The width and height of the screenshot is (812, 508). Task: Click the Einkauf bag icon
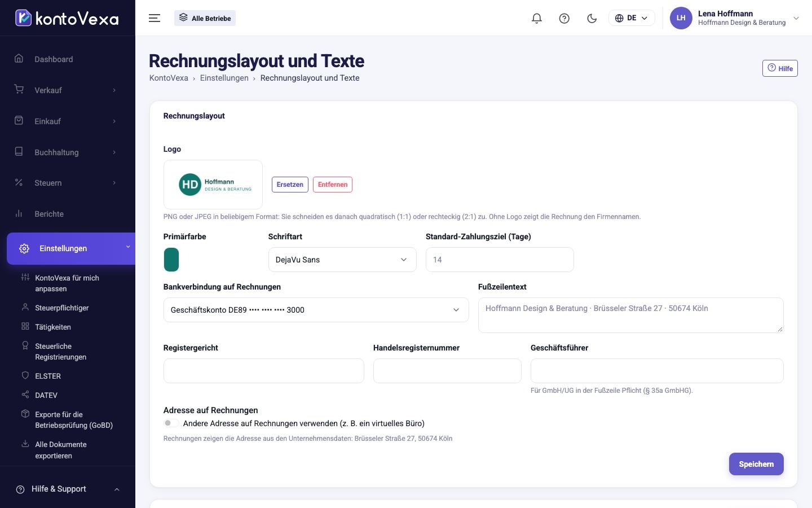coord(19,121)
